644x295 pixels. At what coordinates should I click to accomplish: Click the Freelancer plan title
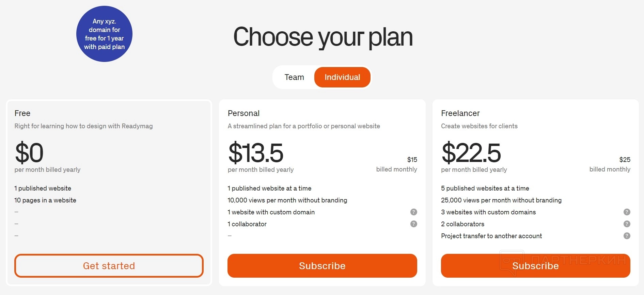[460, 113]
